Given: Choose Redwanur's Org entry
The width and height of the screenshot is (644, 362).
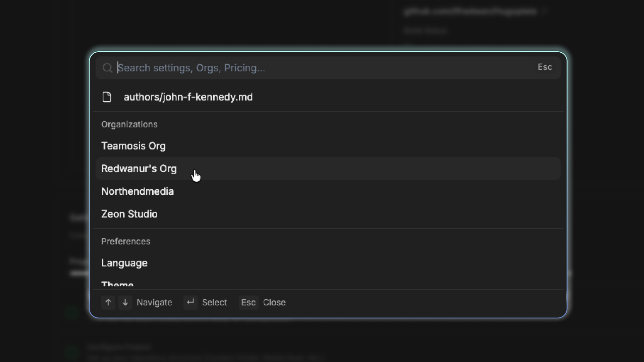Looking at the screenshot, I should click(x=328, y=169).
